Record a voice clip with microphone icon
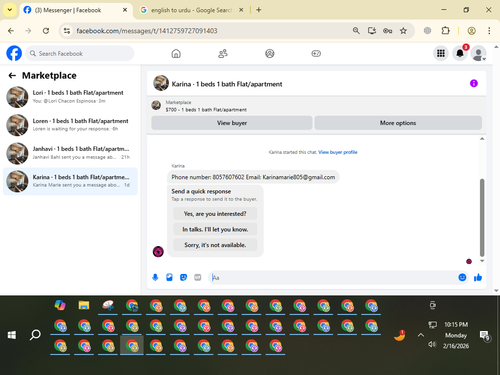The width and height of the screenshot is (500, 375). pos(155,277)
